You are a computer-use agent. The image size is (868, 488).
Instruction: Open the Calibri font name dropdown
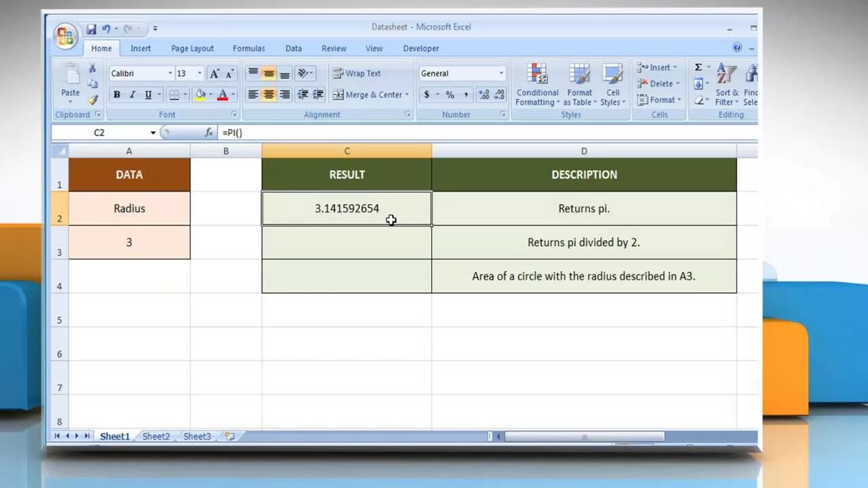(x=170, y=73)
